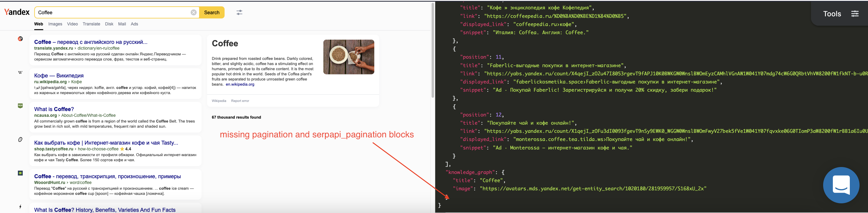
Task: Click the faberlickosmetika.space displayed_link line
Action: point(591,82)
